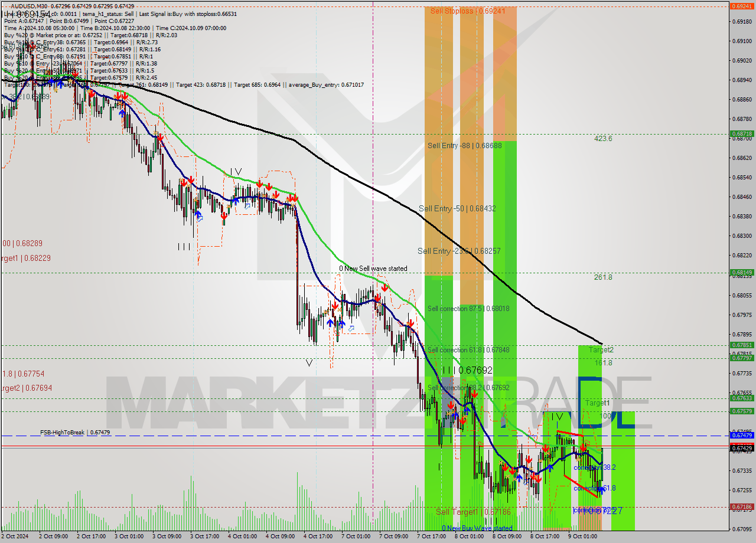Image resolution: width=756 pixels, height=543 pixels.
Task: Click the '7 Oct 09:00' time axis label
Action: (x=393, y=537)
